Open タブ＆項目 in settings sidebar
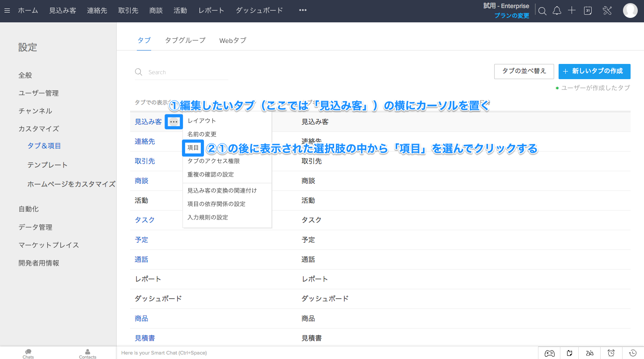The image size is (644, 359). (x=44, y=146)
